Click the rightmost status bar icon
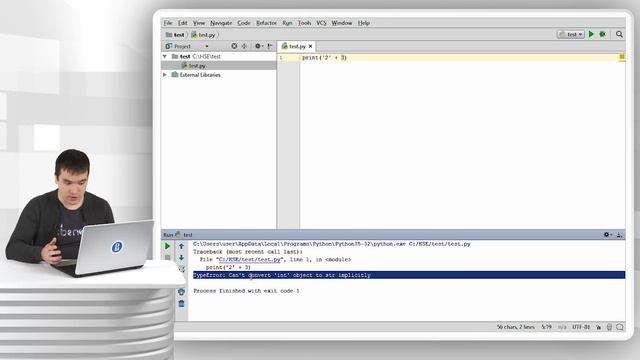This screenshot has height=360, width=640. click(x=620, y=327)
